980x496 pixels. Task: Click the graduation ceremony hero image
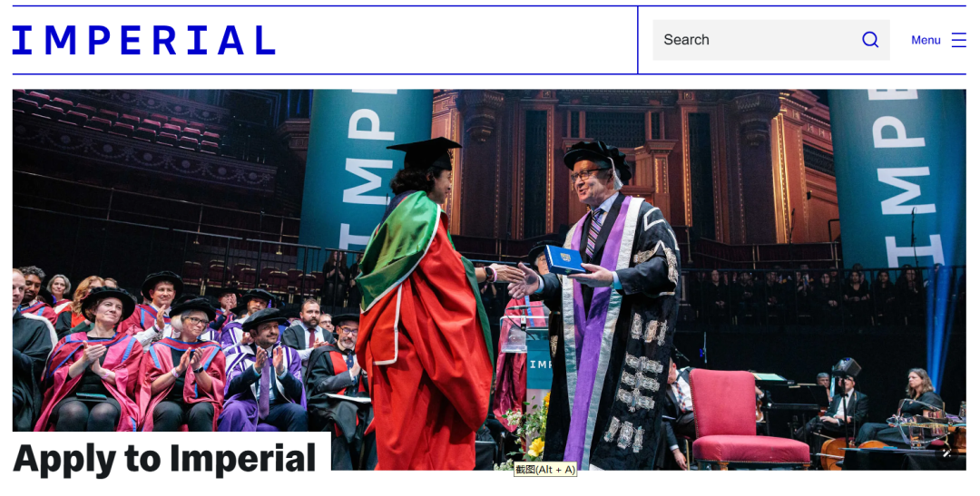(489, 279)
